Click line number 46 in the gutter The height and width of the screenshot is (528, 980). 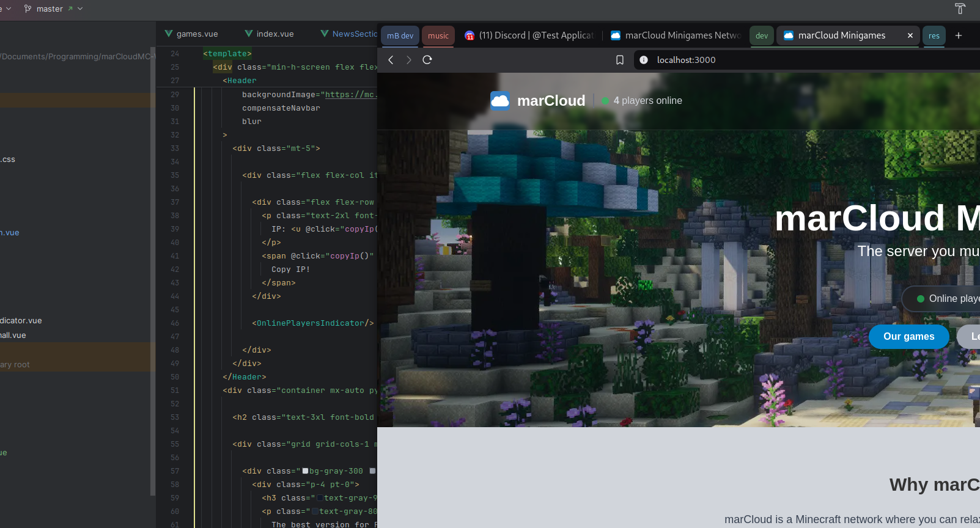coord(175,323)
